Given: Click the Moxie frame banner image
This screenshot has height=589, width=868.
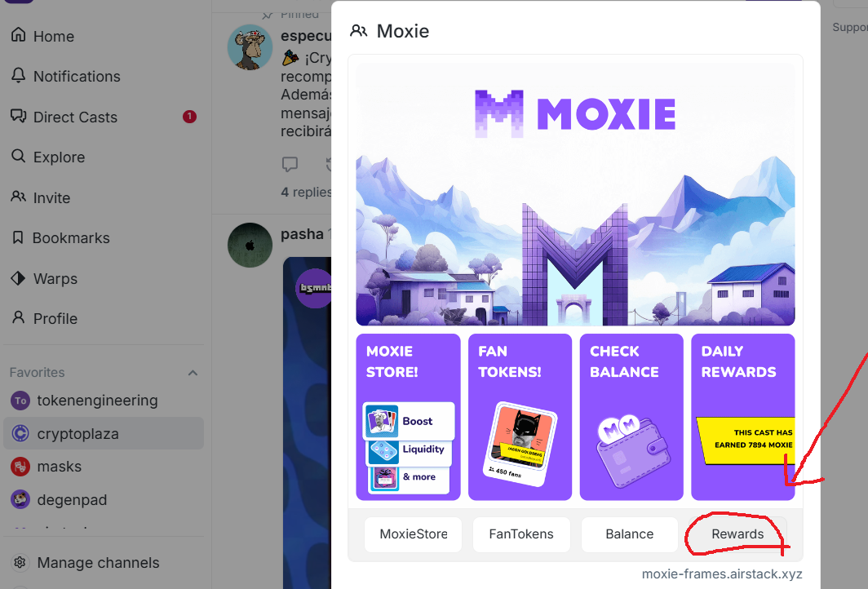Looking at the screenshot, I should [x=575, y=194].
